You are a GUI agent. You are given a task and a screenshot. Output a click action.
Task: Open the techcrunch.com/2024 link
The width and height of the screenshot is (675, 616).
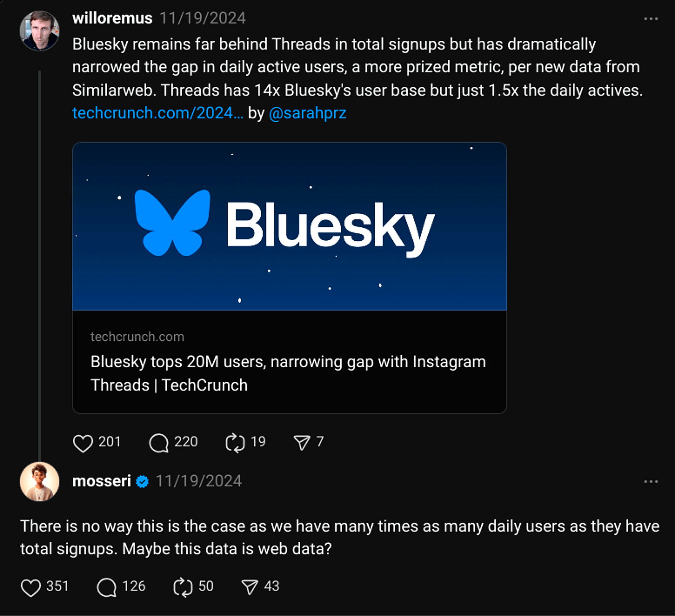[x=158, y=113]
